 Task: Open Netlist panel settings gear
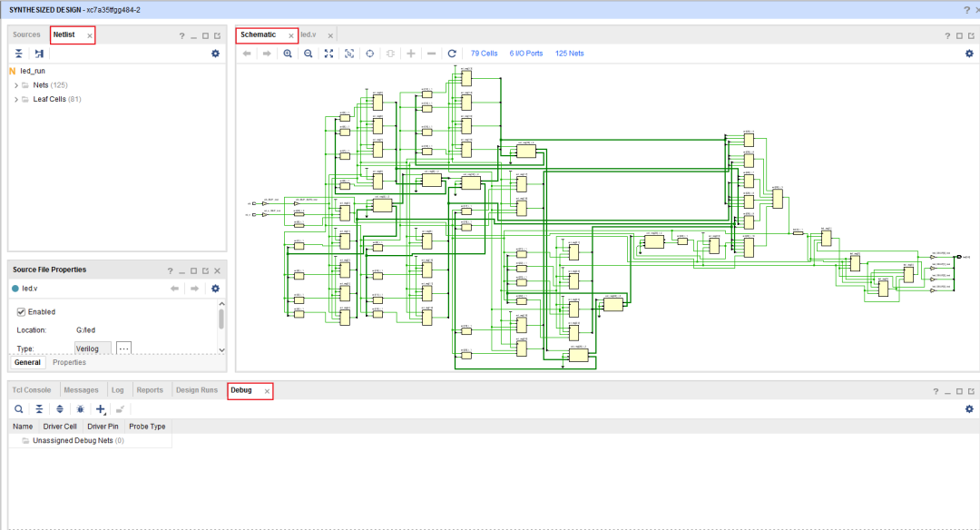pos(215,54)
